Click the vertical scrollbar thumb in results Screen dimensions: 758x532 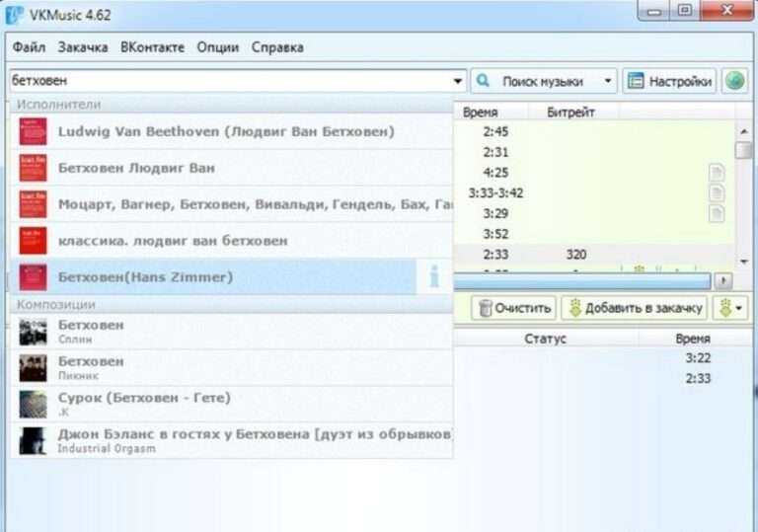click(743, 150)
